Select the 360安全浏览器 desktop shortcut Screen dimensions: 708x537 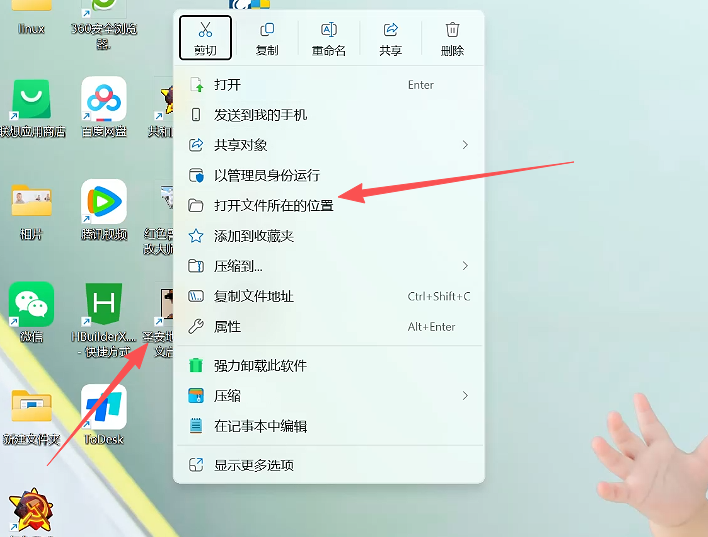click(x=104, y=23)
